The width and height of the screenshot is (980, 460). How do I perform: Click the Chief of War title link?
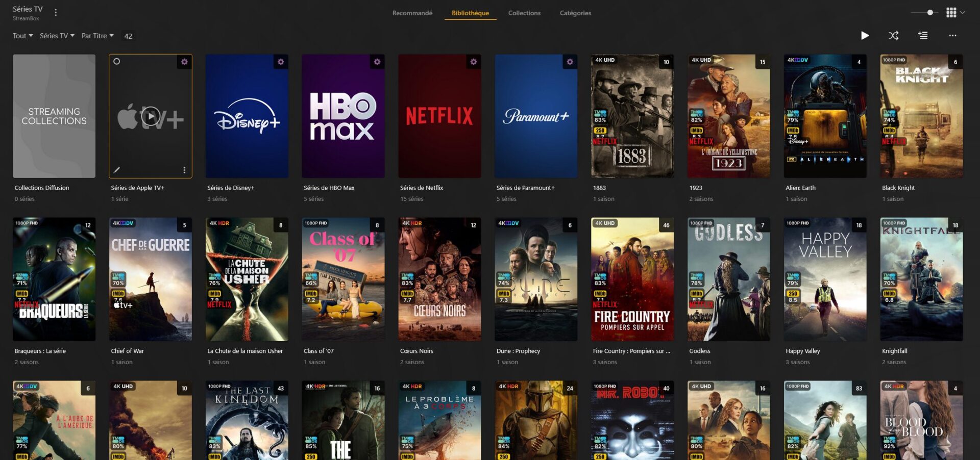[x=128, y=351]
